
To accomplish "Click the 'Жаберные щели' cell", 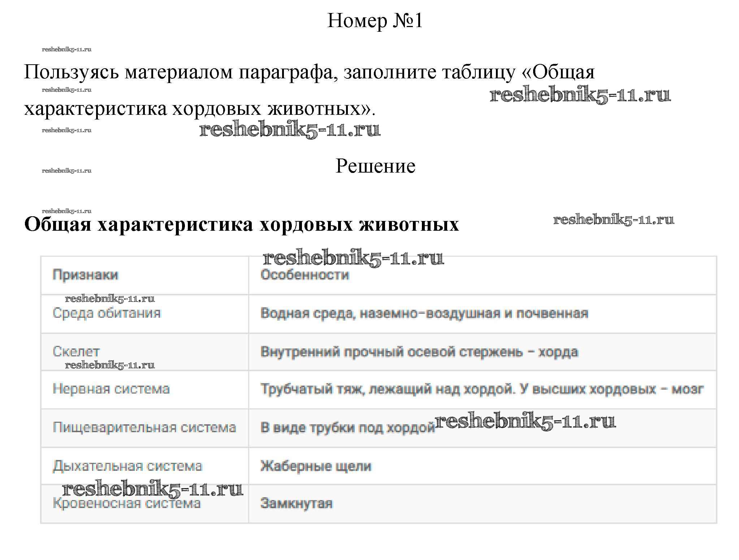I will click(316, 466).
